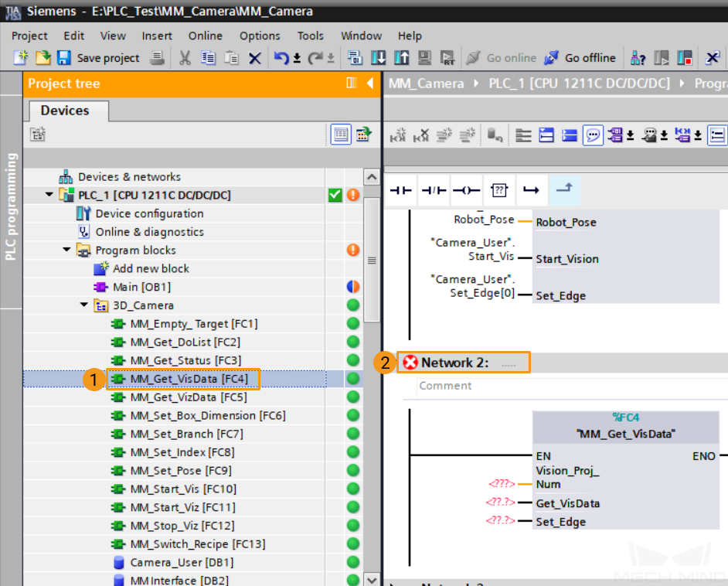Open the Options menu
Screen dimensions: 728x586
point(260,36)
